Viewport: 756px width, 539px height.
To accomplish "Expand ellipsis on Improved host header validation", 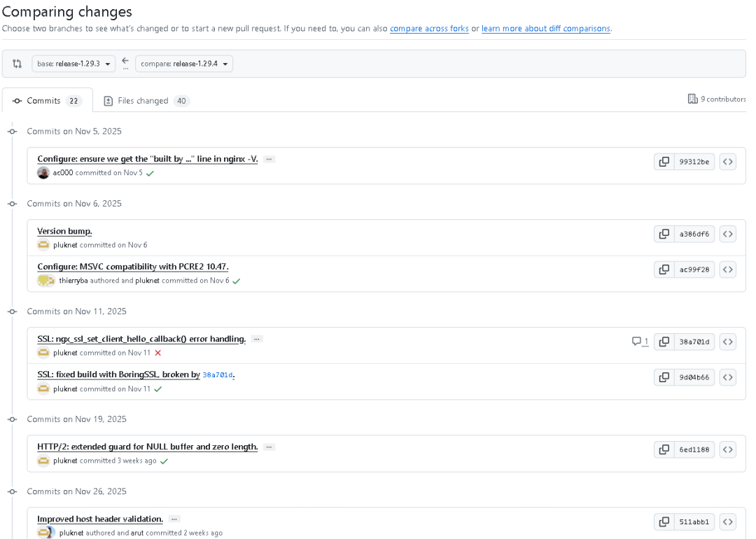I will click(174, 519).
